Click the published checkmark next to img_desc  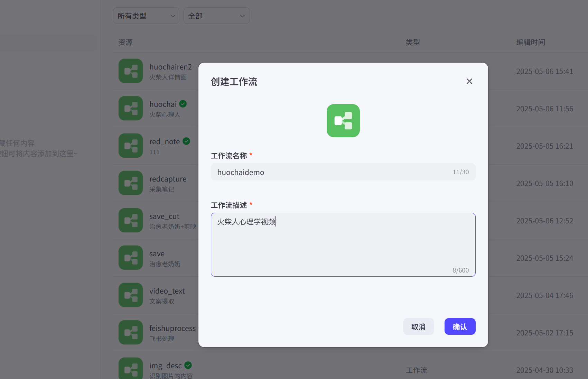click(188, 365)
